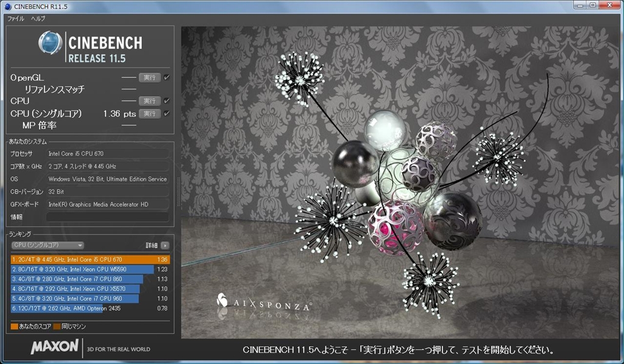Open the ranking CPU (シングルコア) dropdown

(48, 245)
